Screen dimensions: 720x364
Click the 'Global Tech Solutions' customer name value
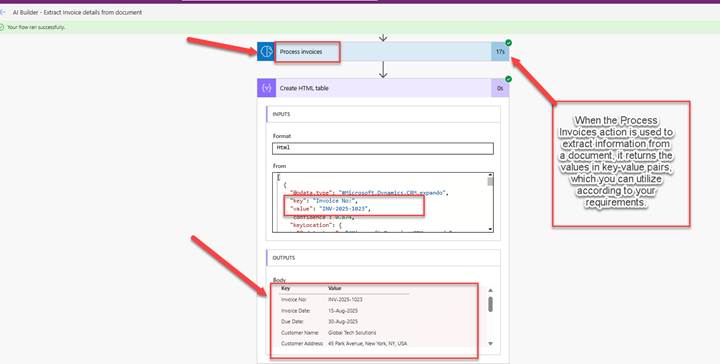[x=352, y=332]
